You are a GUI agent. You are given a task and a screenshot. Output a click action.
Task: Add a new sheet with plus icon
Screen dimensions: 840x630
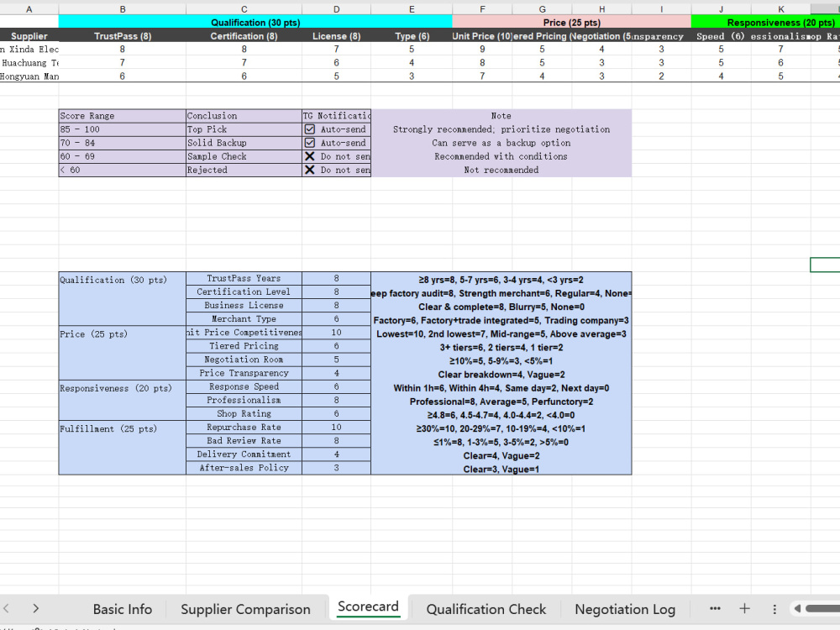pyautogui.click(x=744, y=608)
